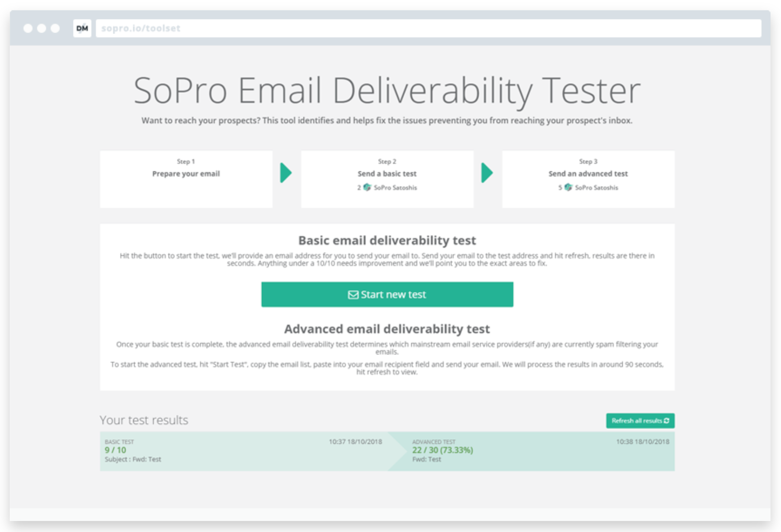The height and width of the screenshot is (532, 781).
Task: Click the Start new test button
Action: 387,294
